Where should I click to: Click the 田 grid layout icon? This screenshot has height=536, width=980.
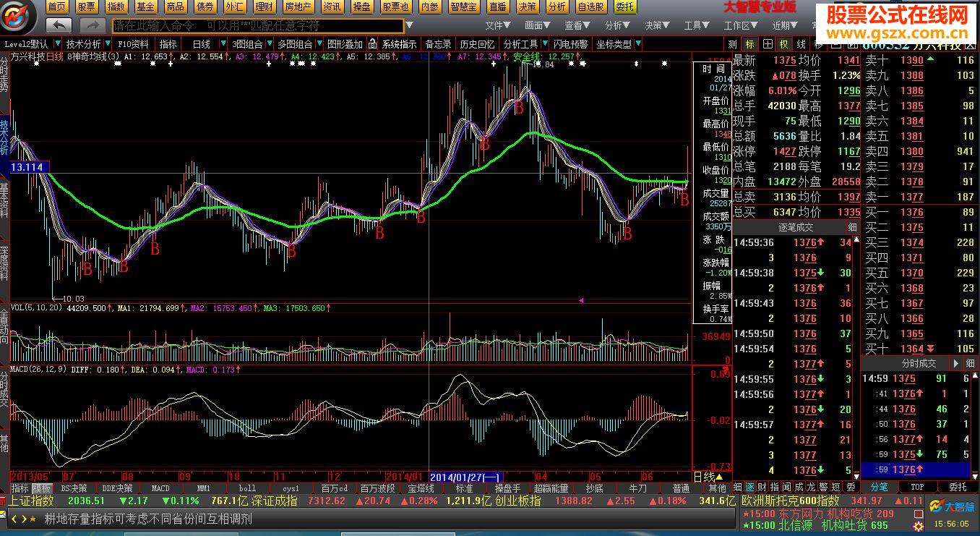click(766, 44)
